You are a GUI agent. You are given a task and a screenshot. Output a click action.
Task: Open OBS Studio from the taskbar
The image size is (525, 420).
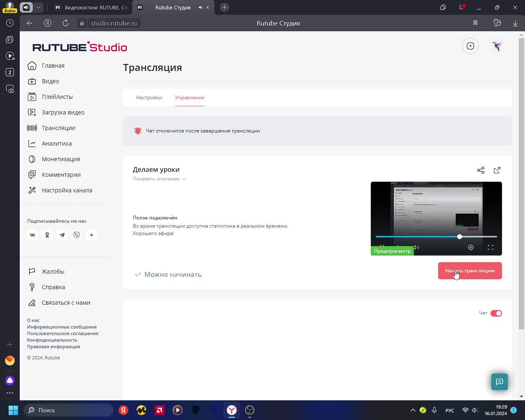point(250,410)
